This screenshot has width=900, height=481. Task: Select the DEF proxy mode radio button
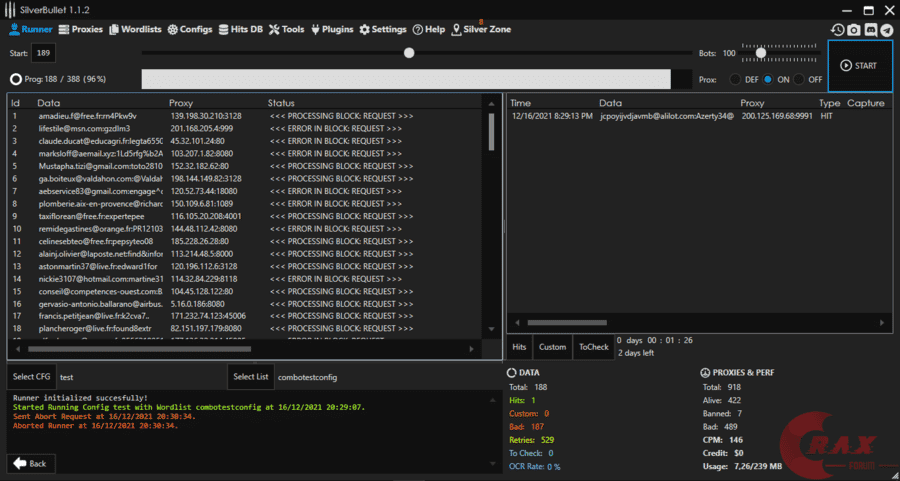(x=736, y=79)
